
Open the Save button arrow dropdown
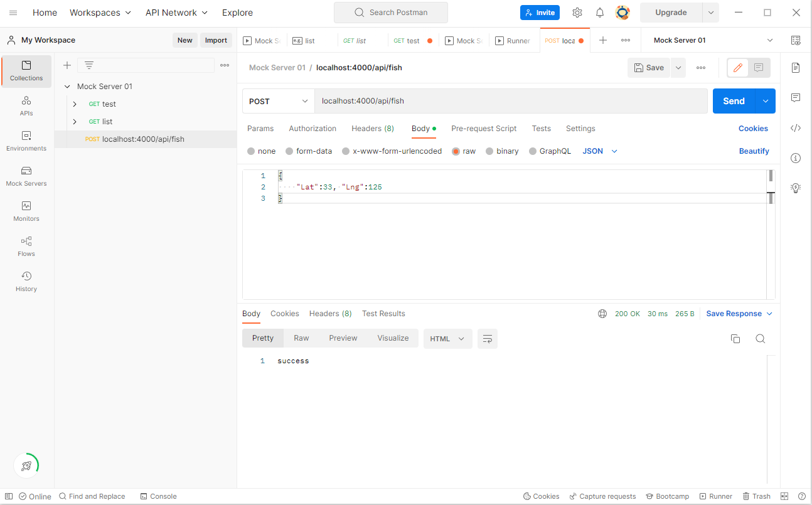tap(678, 68)
